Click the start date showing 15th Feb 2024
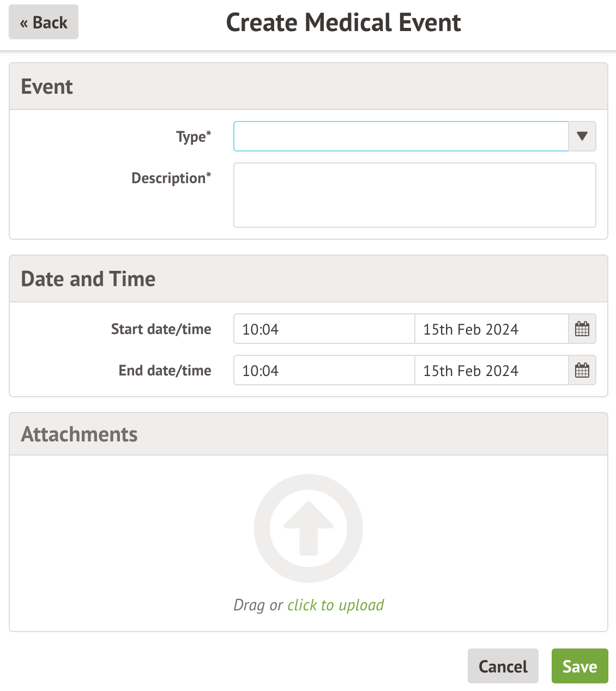 (490, 329)
